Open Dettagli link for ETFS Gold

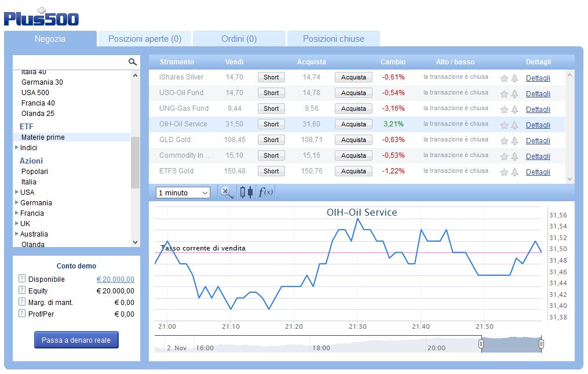point(538,172)
